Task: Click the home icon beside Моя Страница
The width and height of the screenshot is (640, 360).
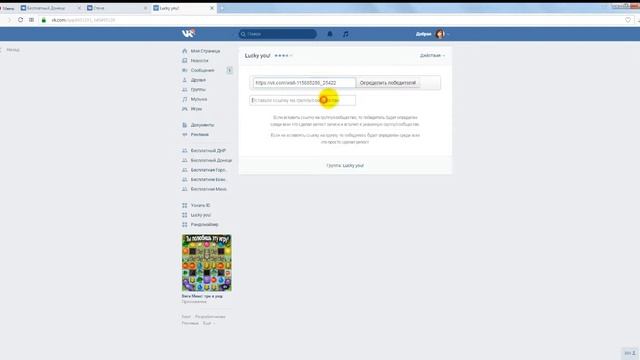Action: pyautogui.click(x=184, y=51)
